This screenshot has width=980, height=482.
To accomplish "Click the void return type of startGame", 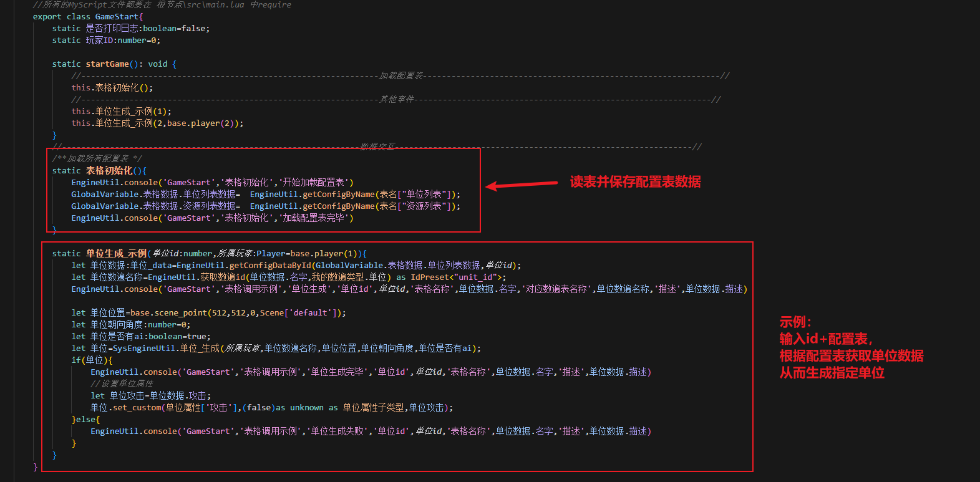I will [158, 64].
